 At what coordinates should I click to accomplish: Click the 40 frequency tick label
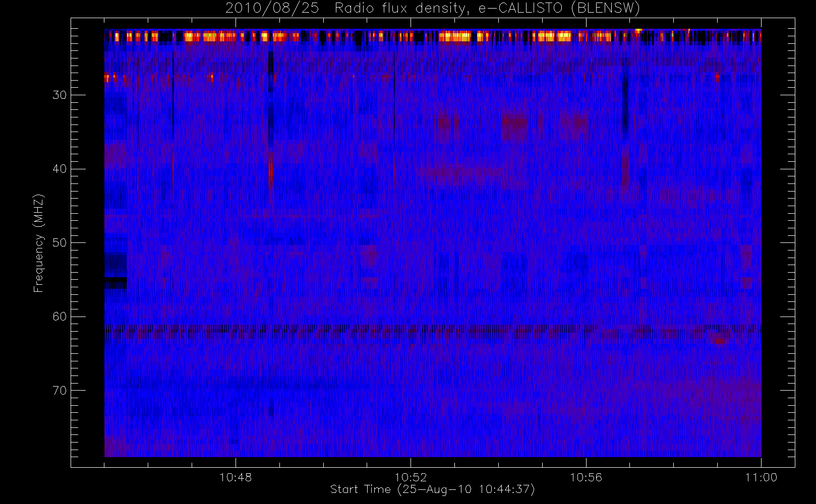tap(60, 169)
